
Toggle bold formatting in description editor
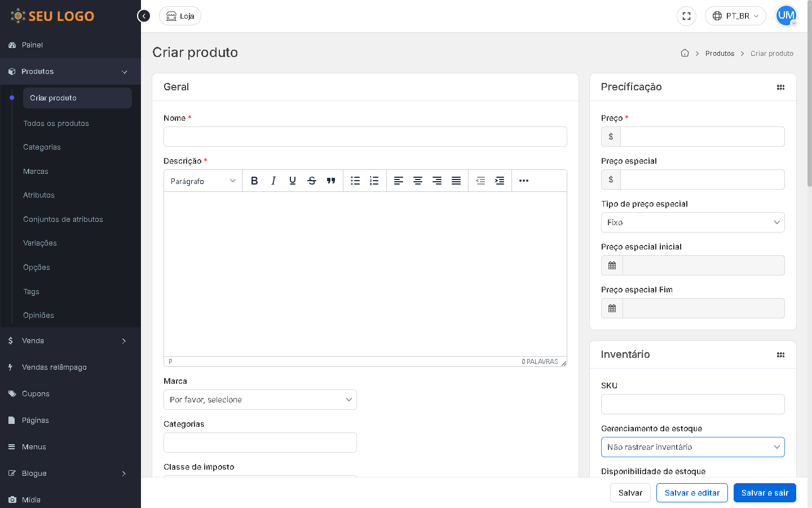click(254, 181)
